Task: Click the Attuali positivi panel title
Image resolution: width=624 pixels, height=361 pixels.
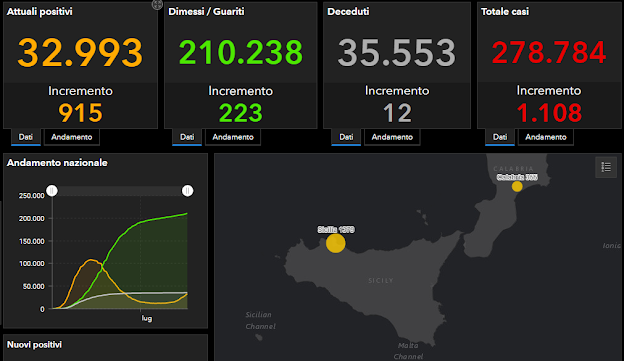Action: tap(39, 12)
